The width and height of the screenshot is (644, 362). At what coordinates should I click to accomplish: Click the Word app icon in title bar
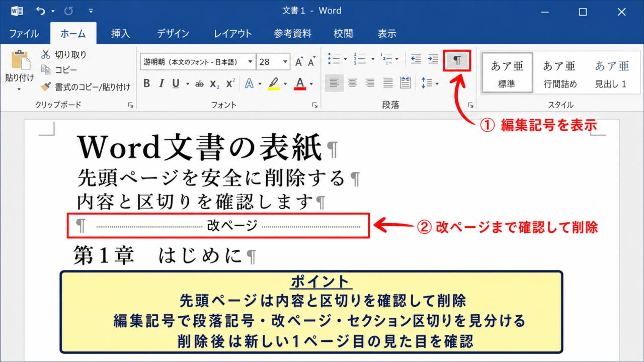click(17, 11)
